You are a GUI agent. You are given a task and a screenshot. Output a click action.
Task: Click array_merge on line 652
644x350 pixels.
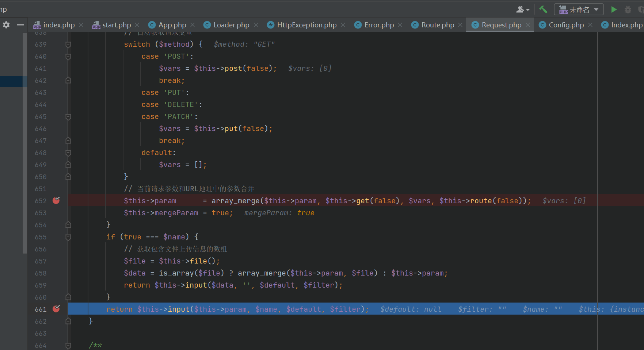tap(235, 201)
